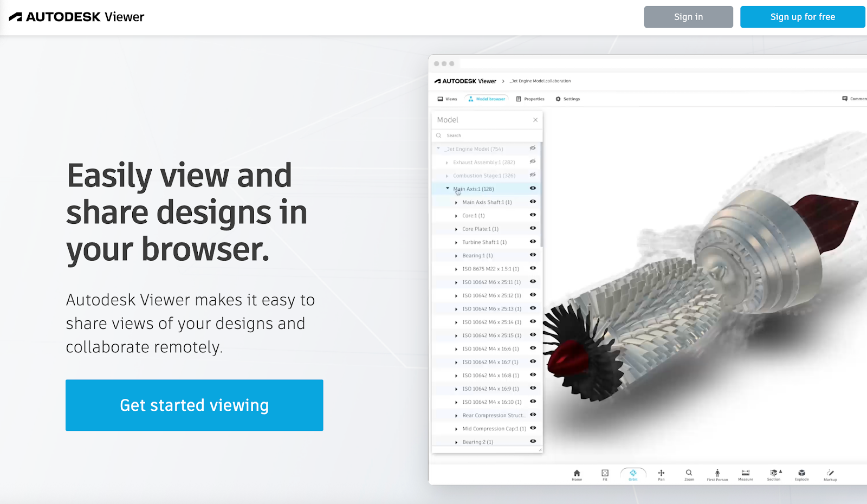Screen dimensions: 867x504
Task: Expand the Mid Compression Cap:1 node
Action: click(x=456, y=429)
